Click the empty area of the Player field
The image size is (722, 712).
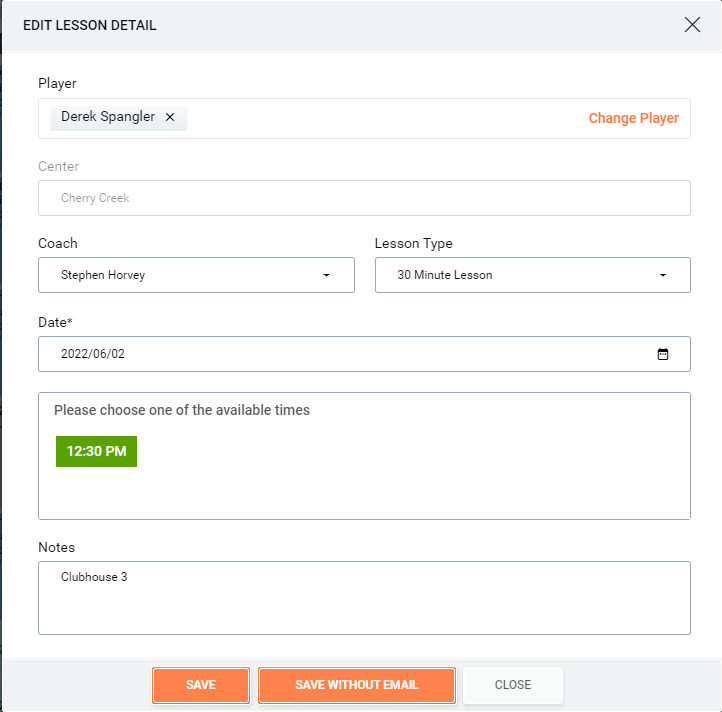tap(387, 118)
